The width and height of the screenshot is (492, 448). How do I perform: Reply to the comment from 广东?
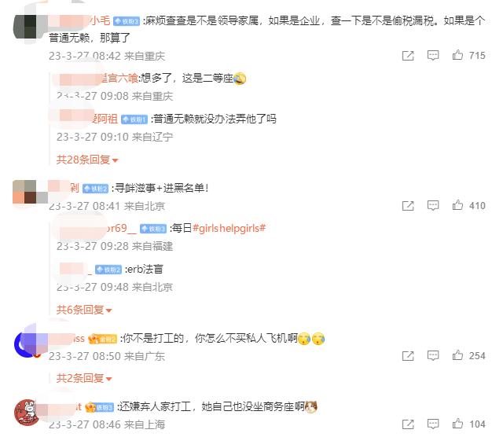point(433,355)
